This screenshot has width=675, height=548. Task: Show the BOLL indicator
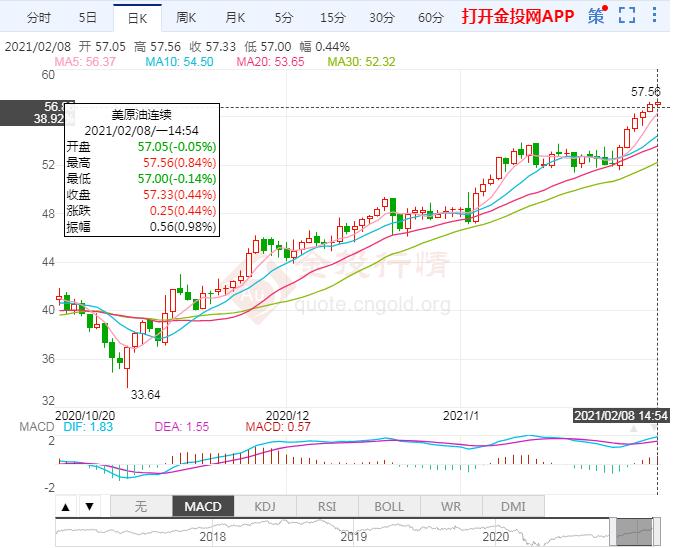[x=389, y=506]
